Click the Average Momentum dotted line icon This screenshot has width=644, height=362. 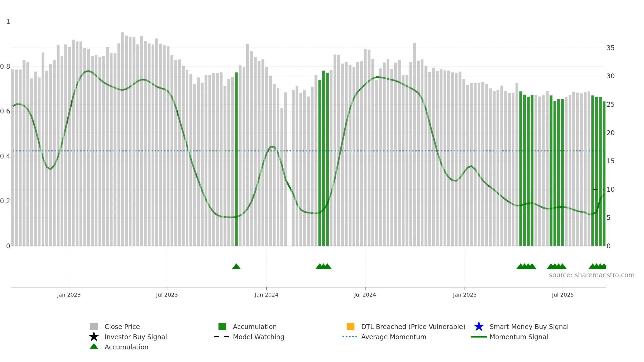350,337
